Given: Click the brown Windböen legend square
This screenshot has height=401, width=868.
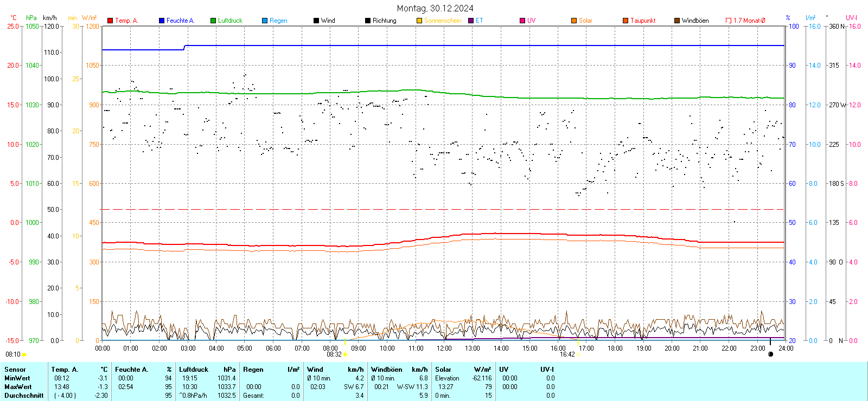Looking at the screenshot, I should (x=677, y=21).
